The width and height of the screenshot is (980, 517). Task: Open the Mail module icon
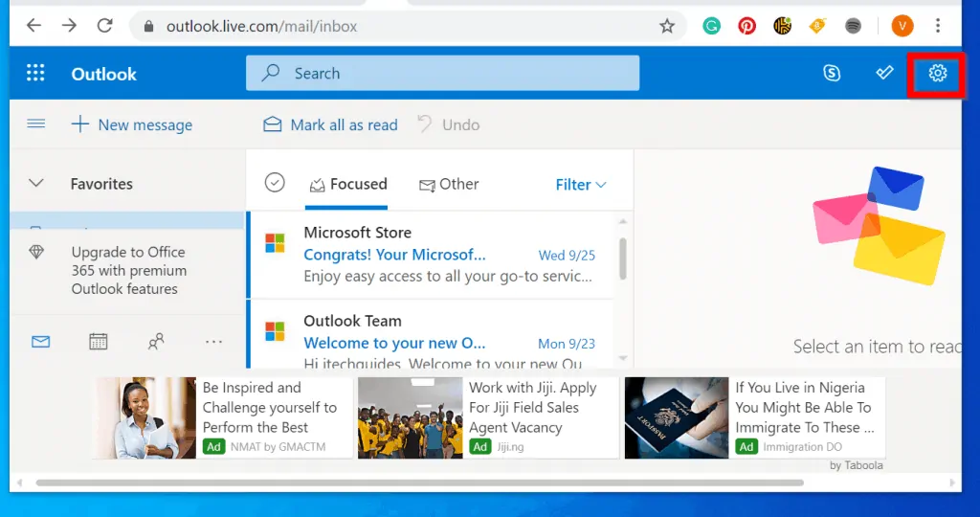click(40, 342)
